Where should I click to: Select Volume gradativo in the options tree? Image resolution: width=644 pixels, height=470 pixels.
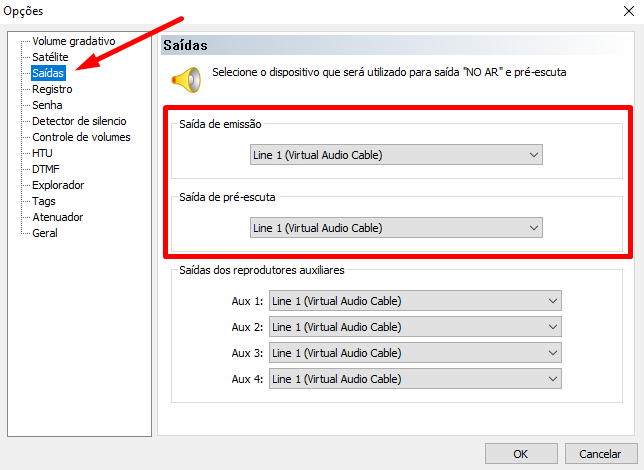coord(74,41)
